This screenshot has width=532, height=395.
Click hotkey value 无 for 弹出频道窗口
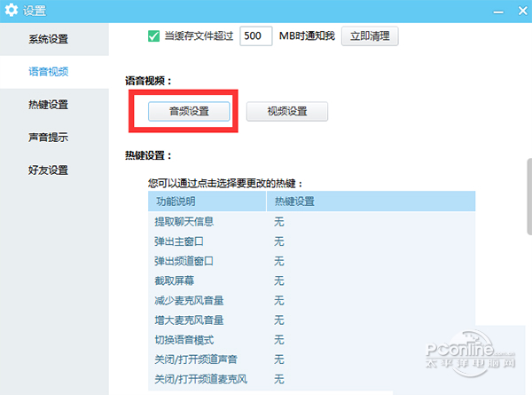(279, 261)
